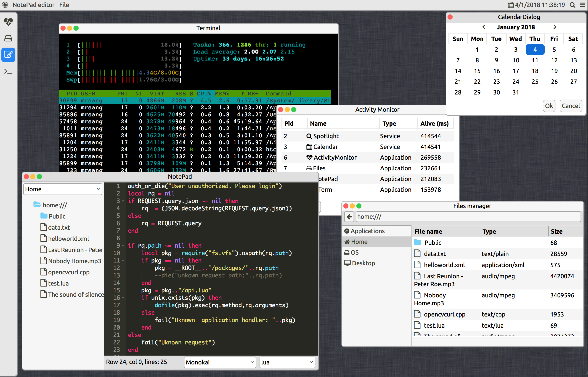Click Cancel in CalendarDialog
This screenshot has width=588, height=377.
[x=571, y=106]
